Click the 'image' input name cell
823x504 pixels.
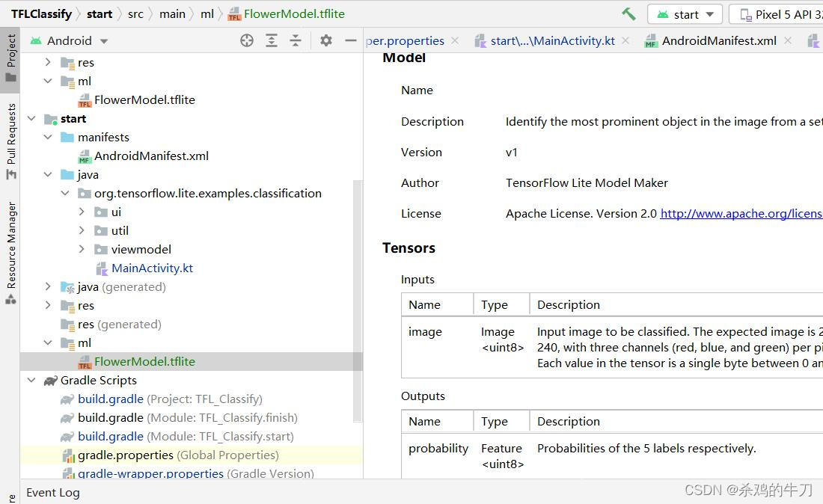[x=425, y=332]
